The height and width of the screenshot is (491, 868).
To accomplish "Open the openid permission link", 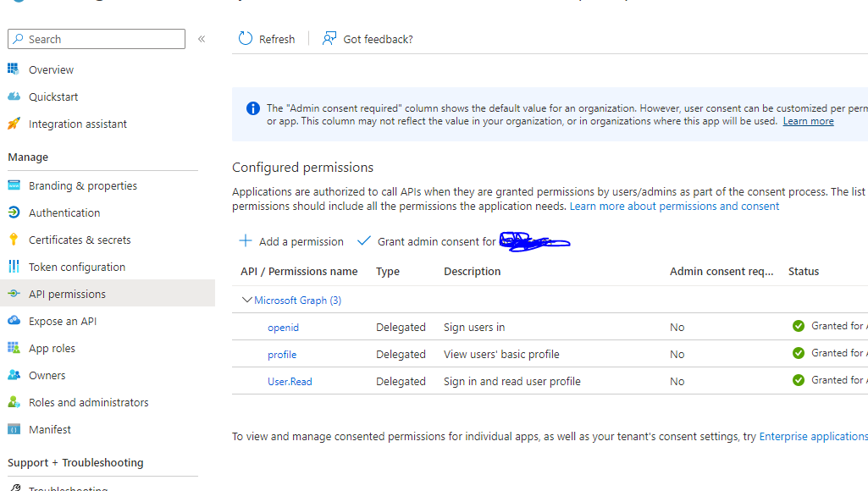I will tap(284, 328).
